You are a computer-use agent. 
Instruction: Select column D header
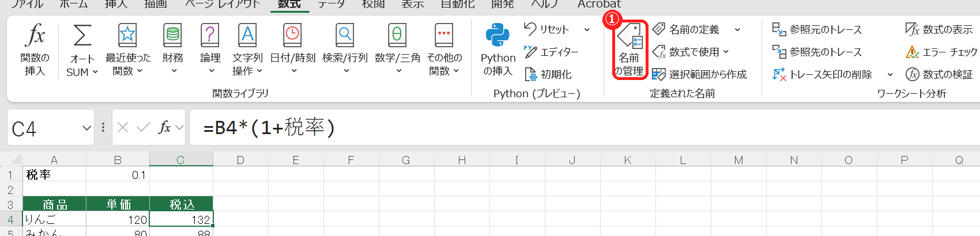tap(240, 160)
